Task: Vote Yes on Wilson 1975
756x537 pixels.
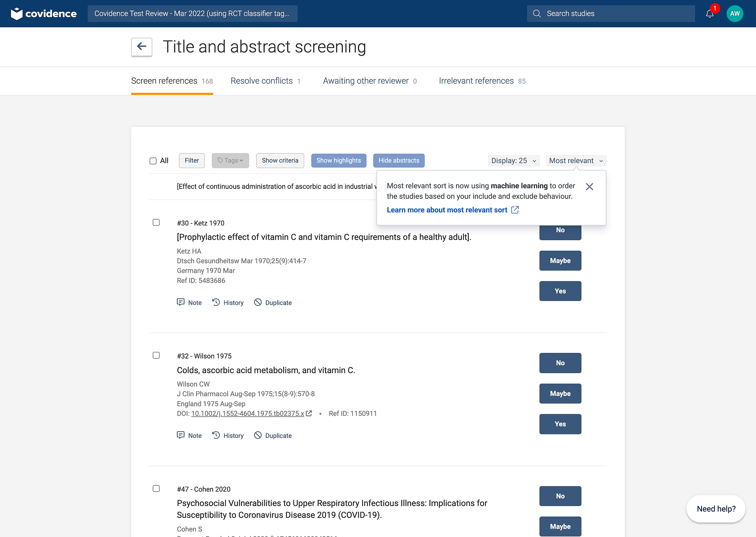Action: (560, 424)
